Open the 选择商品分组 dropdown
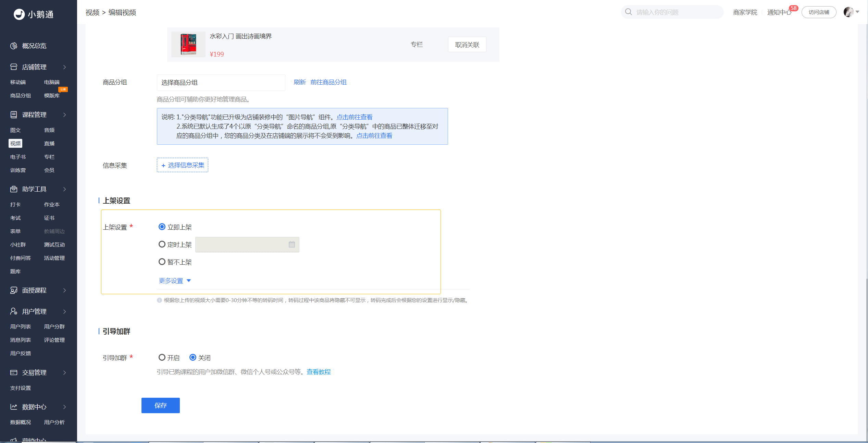Image resolution: width=868 pixels, height=443 pixels. (x=221, y=83)
